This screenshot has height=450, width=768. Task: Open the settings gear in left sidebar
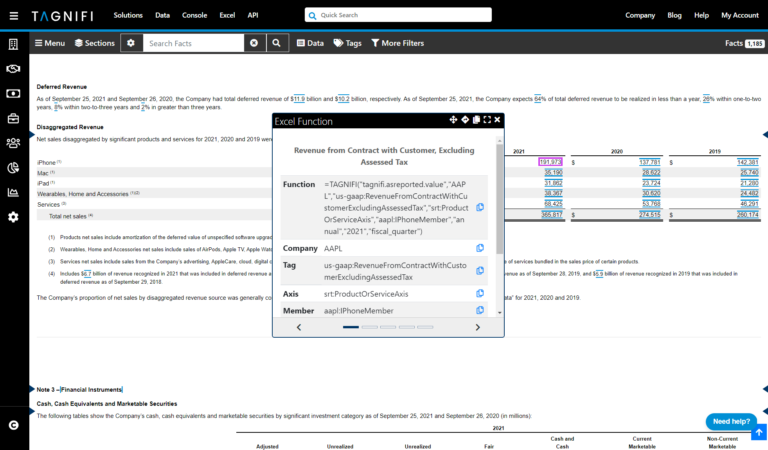click(13, 217)
